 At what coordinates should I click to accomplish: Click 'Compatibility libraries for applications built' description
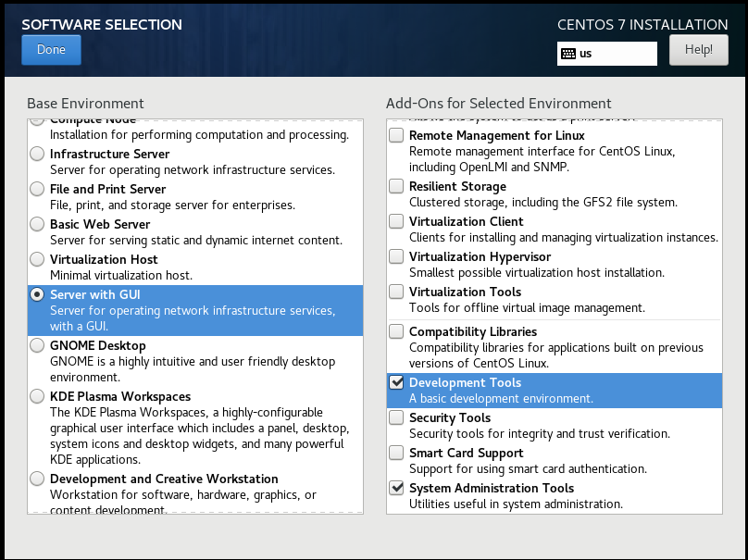coord(556,355)
